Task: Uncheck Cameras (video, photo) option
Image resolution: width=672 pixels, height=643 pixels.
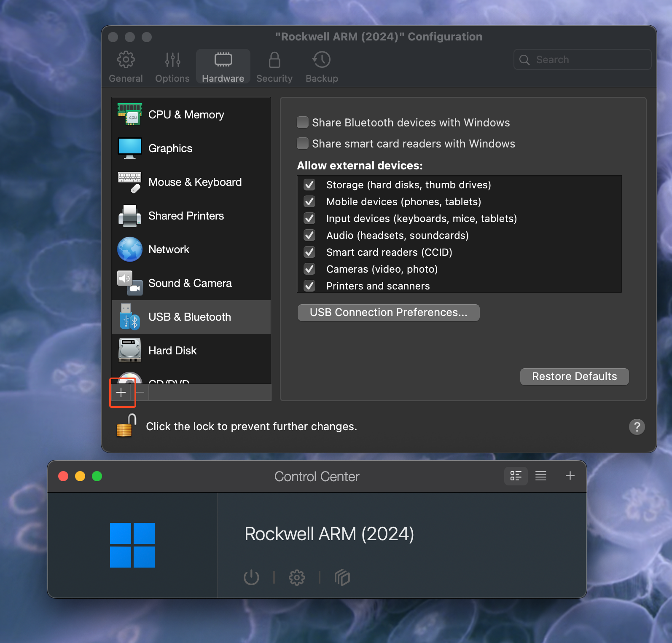Action: coord(309,269)
